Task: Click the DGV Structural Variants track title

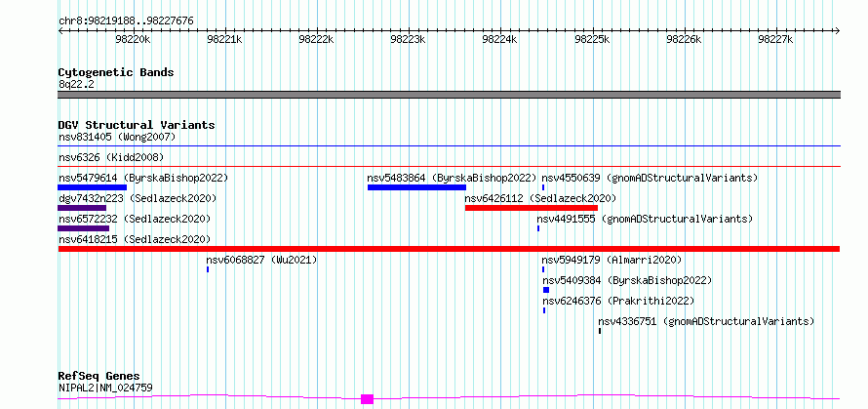Action: 137,125
